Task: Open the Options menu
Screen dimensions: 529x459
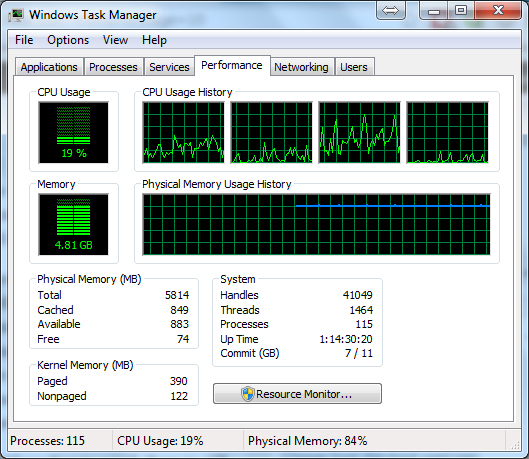Action: 68,40
